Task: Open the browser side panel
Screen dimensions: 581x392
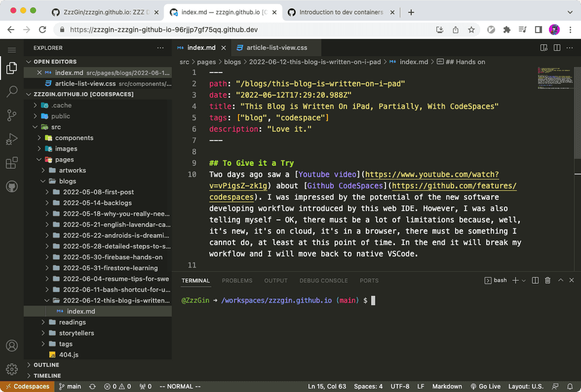Action: coord(538,30)
